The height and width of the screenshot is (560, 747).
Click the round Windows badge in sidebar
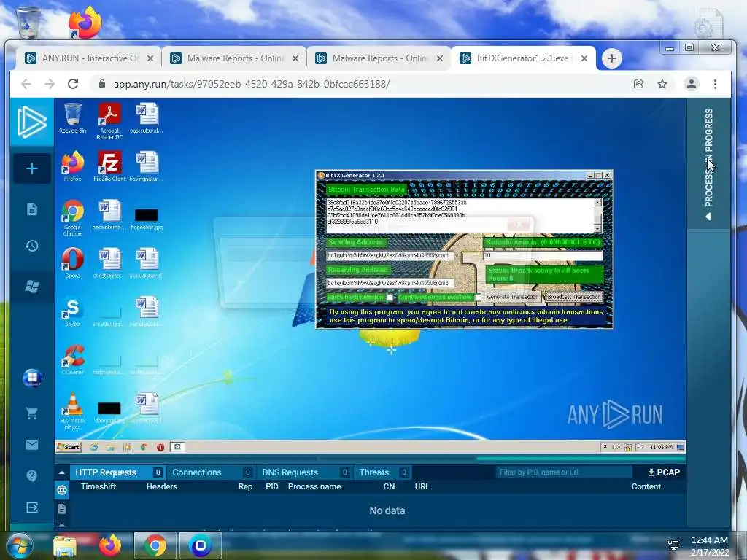click(32, 378)
